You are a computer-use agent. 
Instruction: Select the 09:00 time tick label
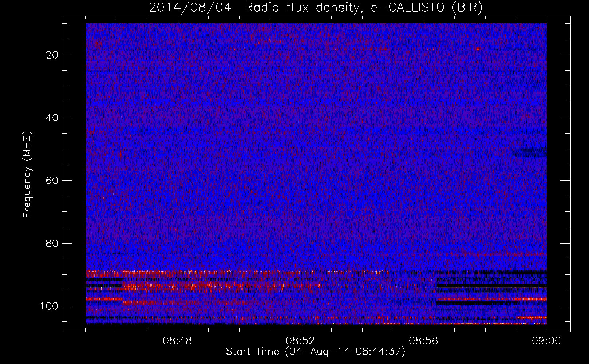point(546,341)
